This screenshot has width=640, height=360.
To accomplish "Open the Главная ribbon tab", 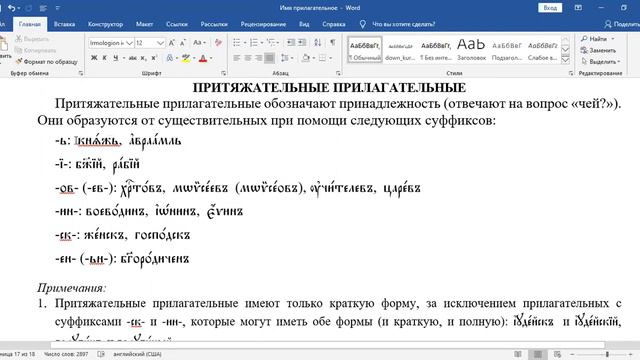I will coord(30,24).
